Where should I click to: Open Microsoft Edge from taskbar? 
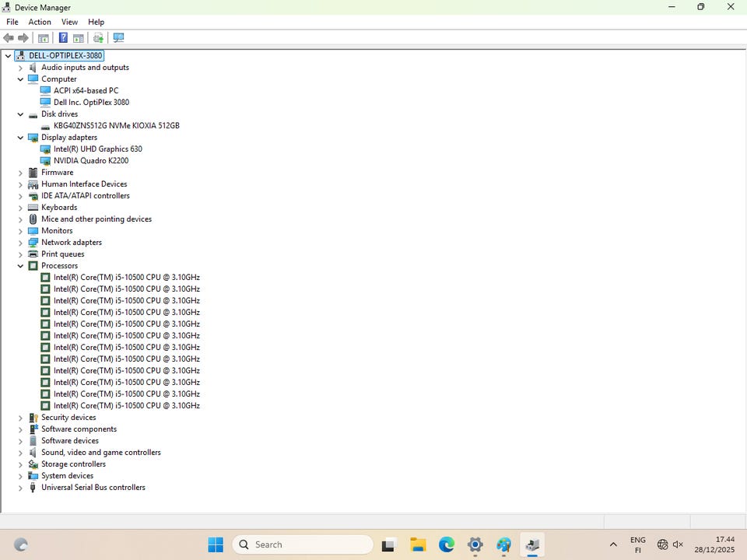(x=447, y=544)
